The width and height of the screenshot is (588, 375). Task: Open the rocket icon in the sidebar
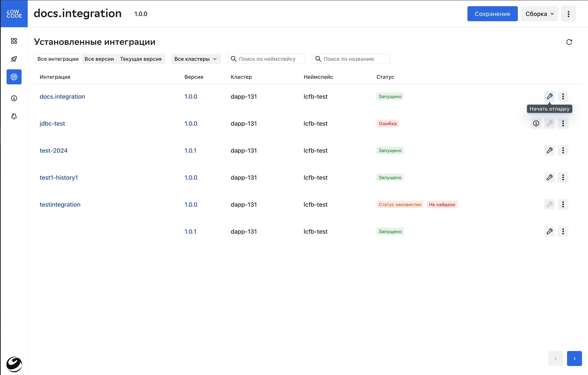14,59
